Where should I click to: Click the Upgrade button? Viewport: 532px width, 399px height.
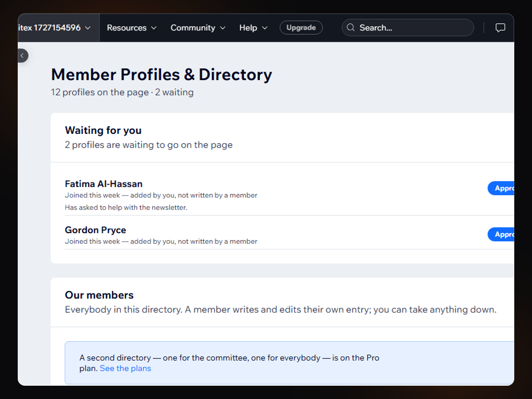click(301, 27)
